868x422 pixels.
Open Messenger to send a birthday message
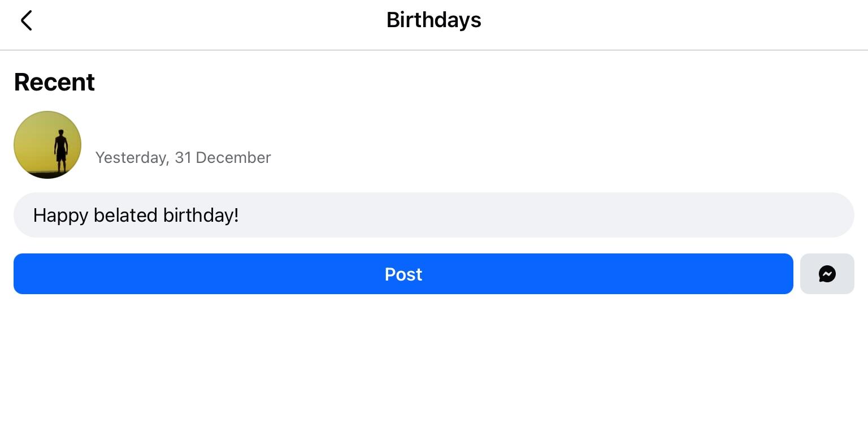(x=827, y=274)
